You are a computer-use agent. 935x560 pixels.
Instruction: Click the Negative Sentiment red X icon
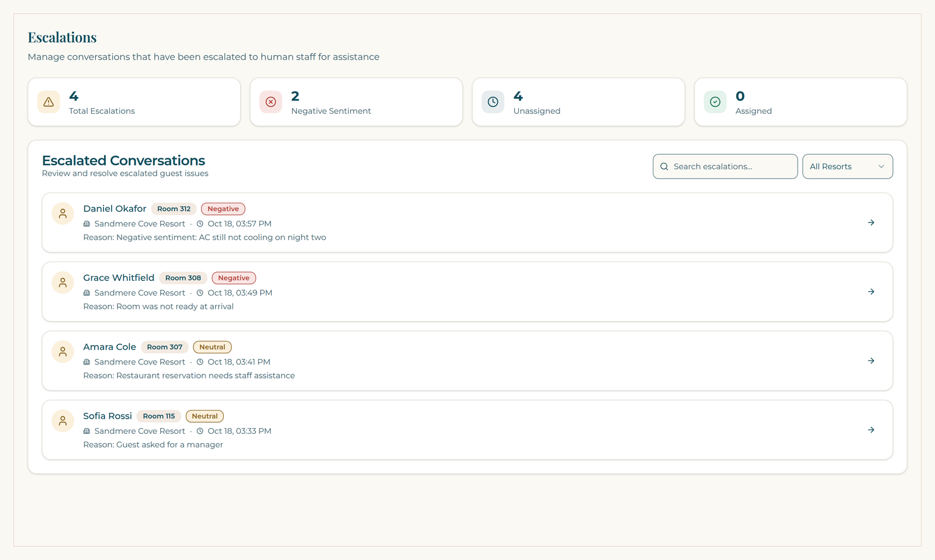[271, 102]
